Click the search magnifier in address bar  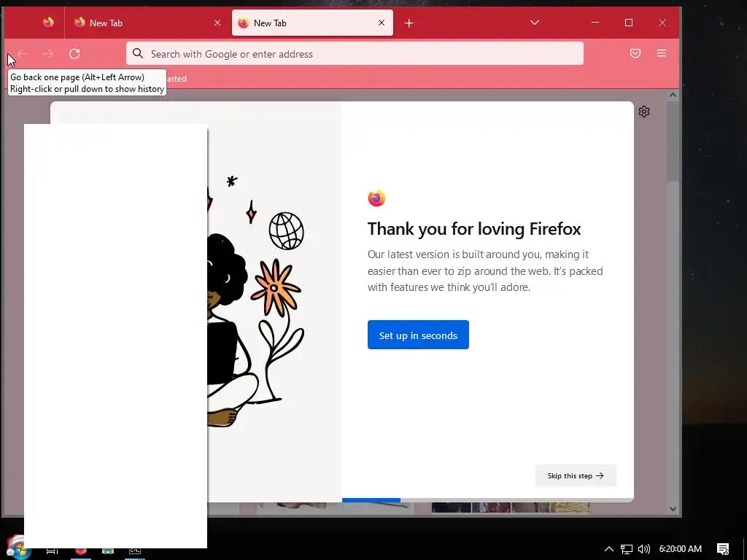click(x=138, y=53)
